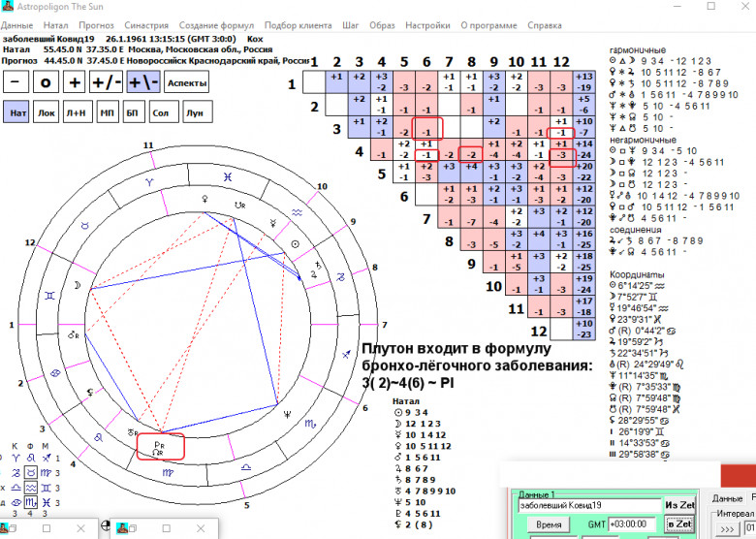The height and width of the screenshot is (539, 756).
Task: Open the Прогноз menu
Action: (96, 25)
